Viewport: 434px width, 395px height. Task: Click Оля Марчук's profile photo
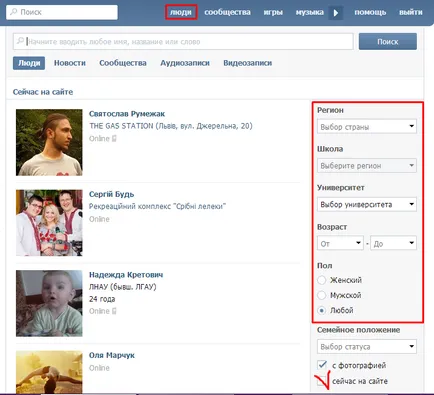tap(49, 372)
